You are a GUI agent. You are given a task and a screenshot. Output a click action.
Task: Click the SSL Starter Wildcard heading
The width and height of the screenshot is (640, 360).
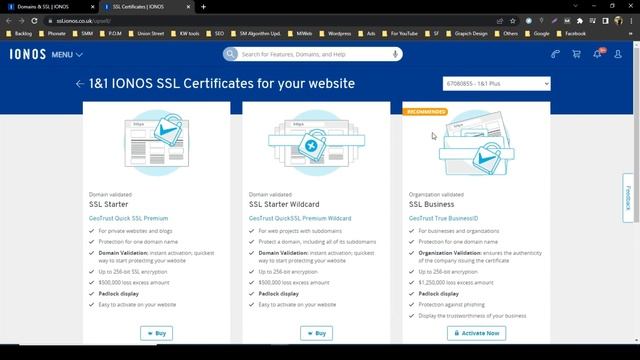pyautogui.click(x=284, y=204)
